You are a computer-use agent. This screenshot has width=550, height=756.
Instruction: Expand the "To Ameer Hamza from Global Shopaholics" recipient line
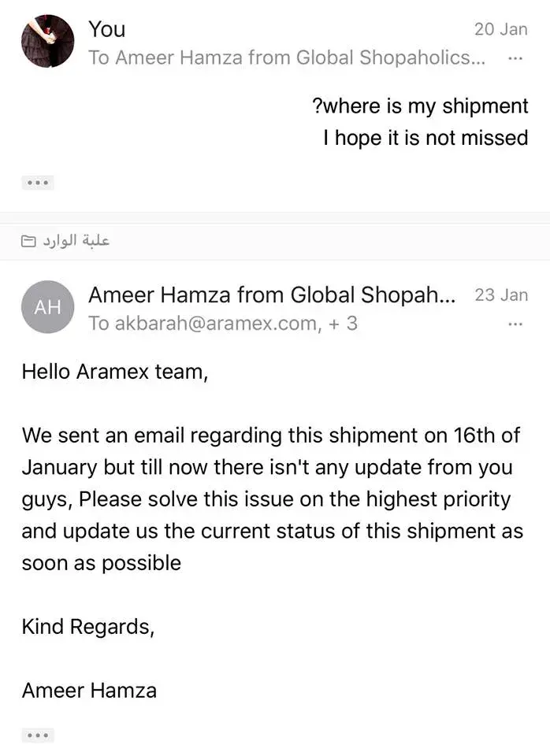coord(287,57)
